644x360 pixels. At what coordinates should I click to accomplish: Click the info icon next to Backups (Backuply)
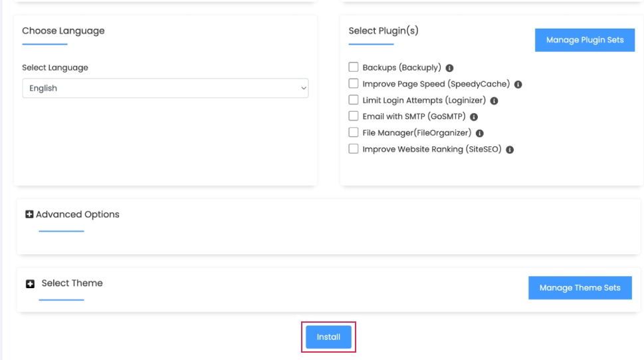[x=449, y=68]
